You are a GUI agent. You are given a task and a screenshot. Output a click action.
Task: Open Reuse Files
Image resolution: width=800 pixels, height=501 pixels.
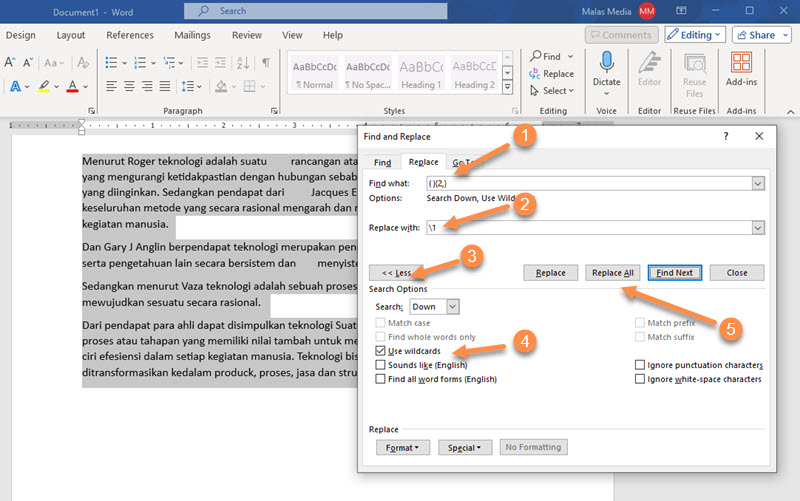(694, 75)
